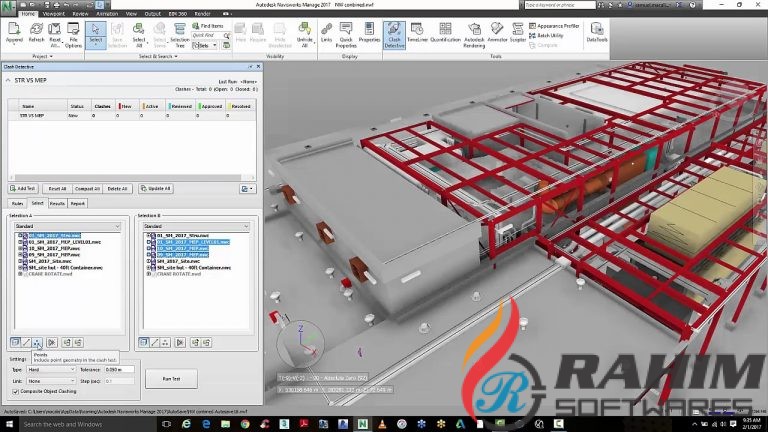Image resolution: width=768 pixels, height=432 pixels.
Task: Uncheck Composite Object Clashing checkbox
Action: [x=13, y=391]
